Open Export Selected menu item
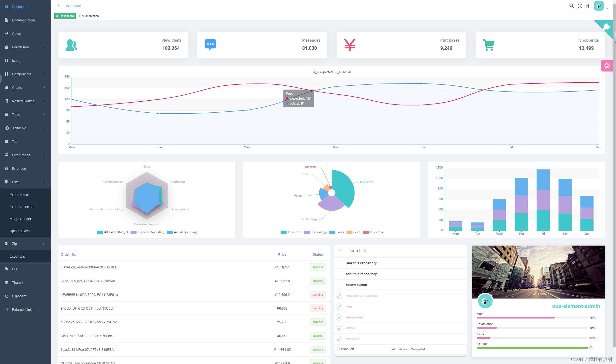The height and width of the screenshot is (364, 616). pyautogui.click(x=25, y=207)
